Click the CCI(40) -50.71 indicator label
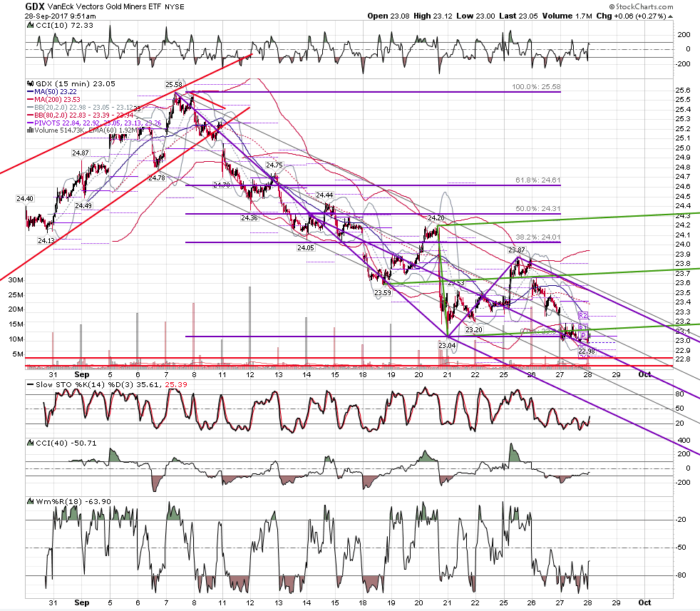The image size is (700, 611). (x=66, y=443)
